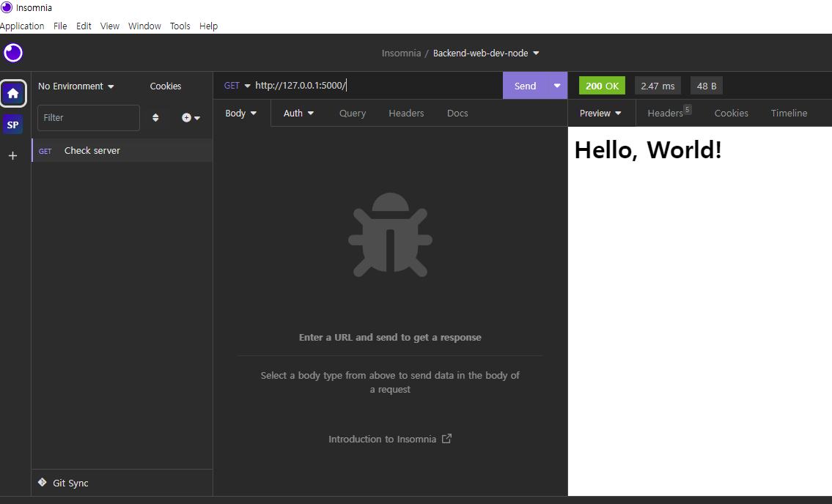Viewport: 832px width, 504px height.
Task: Click the Insomnia logo in header
Action: click(13, 53)
